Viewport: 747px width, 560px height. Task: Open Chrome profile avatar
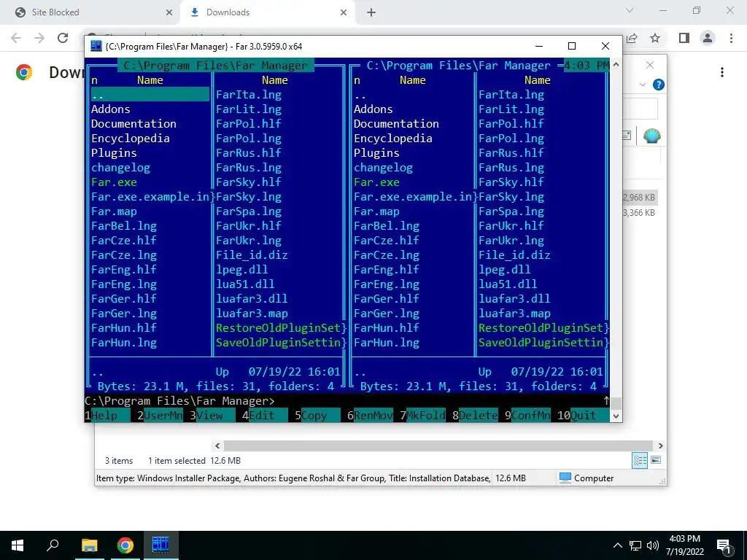pyautogui.click(x=708, y=38)
